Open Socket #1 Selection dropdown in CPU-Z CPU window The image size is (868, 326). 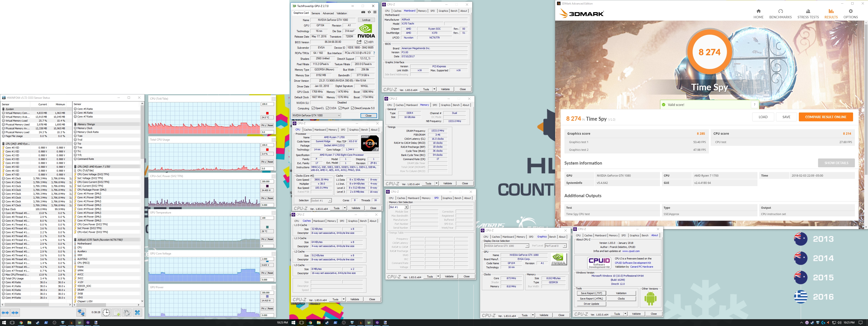pyautogui.click(x=321, y=200)
